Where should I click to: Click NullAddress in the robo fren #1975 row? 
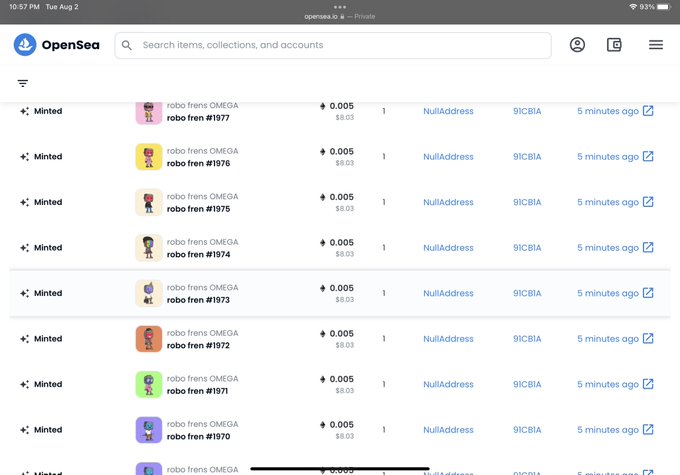(x=448, y=202)
